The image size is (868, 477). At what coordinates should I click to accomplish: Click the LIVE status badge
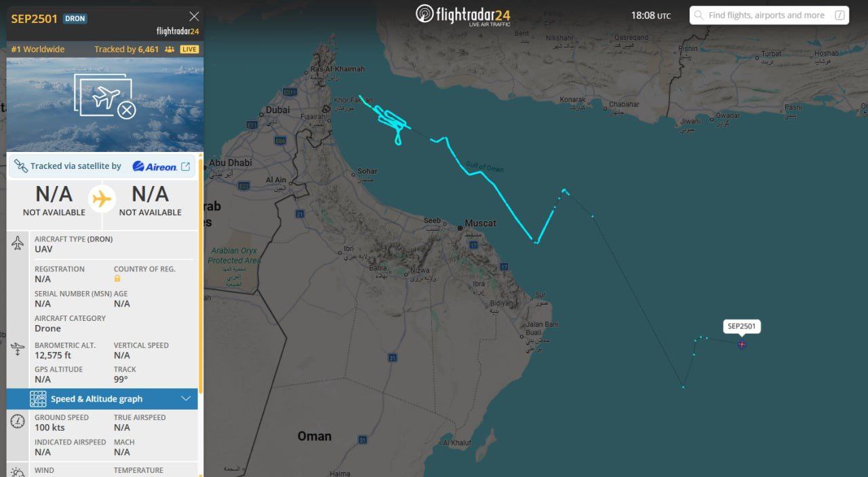click(x=189, y=50)
